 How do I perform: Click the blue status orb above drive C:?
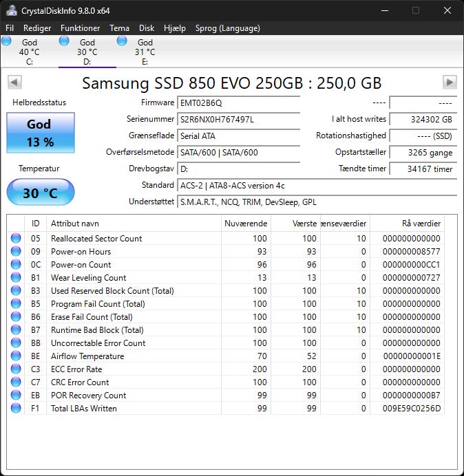7,41
